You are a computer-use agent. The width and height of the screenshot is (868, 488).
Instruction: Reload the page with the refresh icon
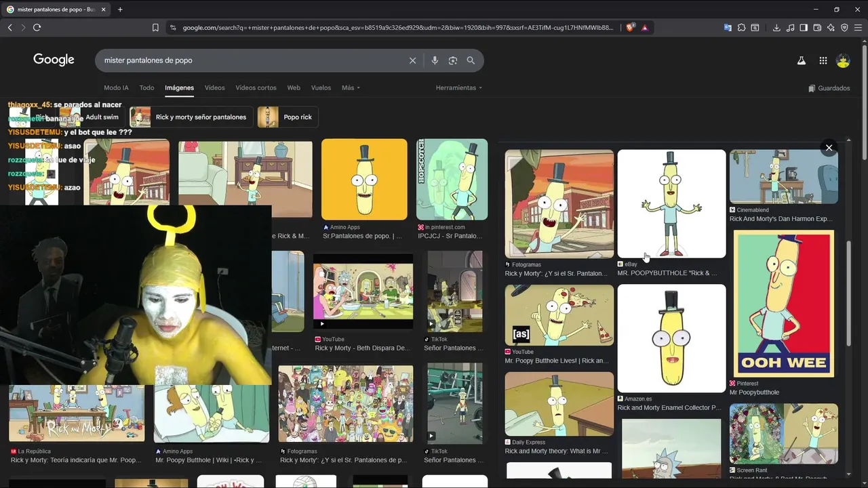tap(37, 27)
